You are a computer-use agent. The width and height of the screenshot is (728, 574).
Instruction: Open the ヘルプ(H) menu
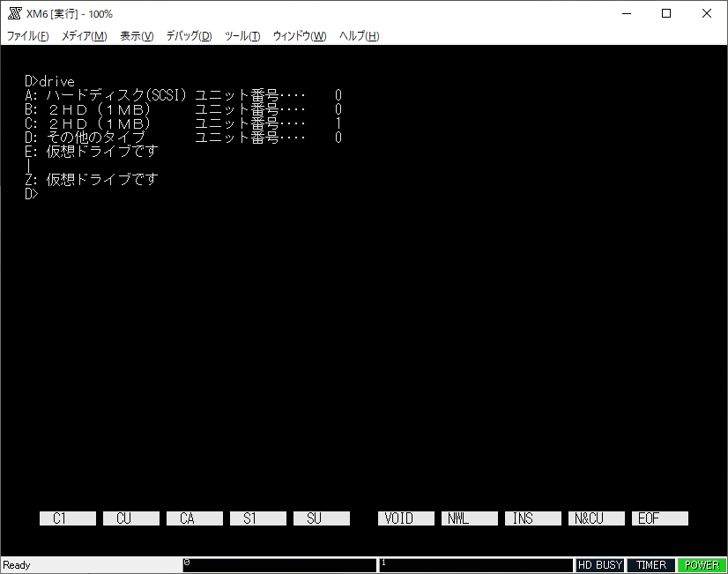359,36
